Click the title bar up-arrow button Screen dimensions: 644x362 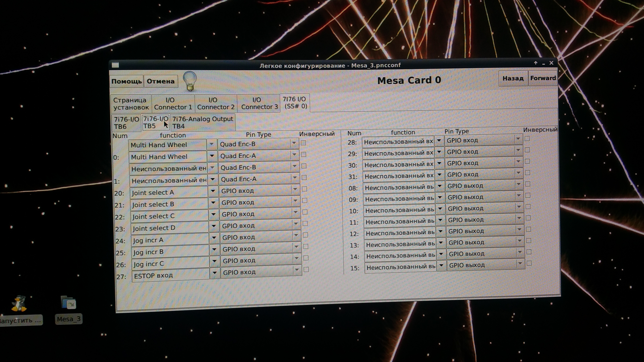click(535, 63)
